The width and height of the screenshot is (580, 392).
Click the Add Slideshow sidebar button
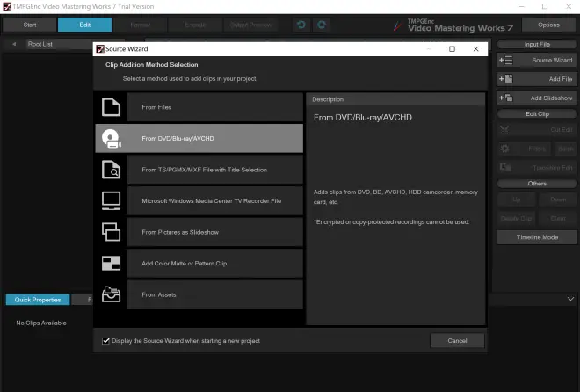pyautogui.click(x=537, y=98)
